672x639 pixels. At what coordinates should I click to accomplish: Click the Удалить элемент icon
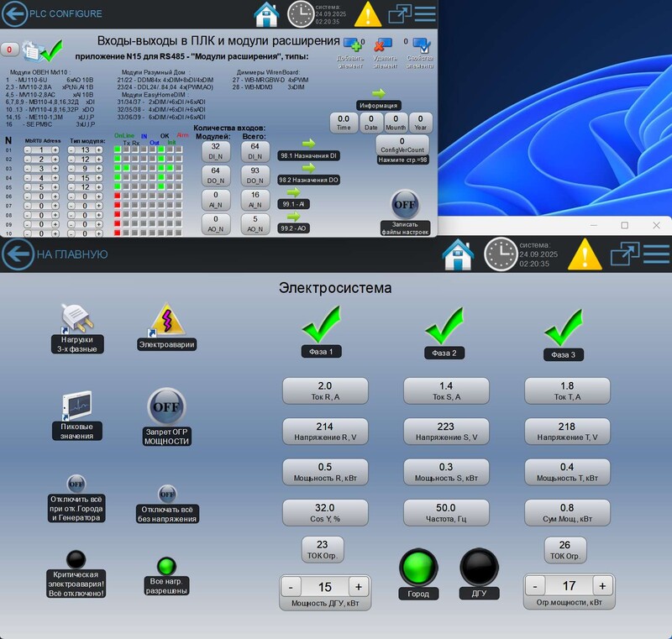tap(383, 45)
